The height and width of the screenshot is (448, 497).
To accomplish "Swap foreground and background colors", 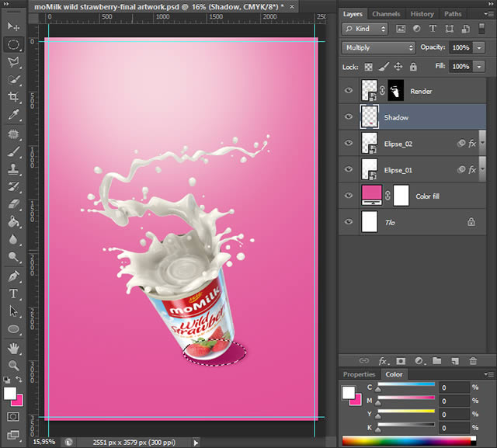I will click(19, 379).
